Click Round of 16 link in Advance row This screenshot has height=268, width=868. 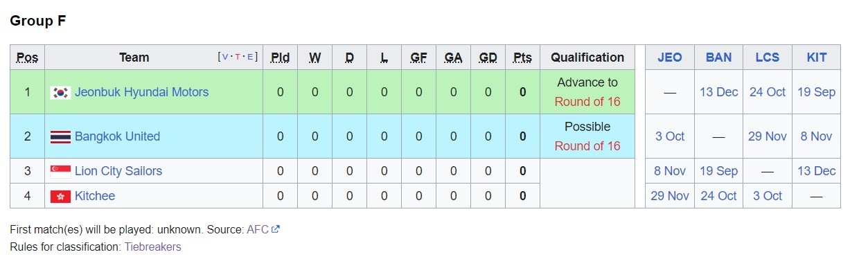[x=587, y=102]
